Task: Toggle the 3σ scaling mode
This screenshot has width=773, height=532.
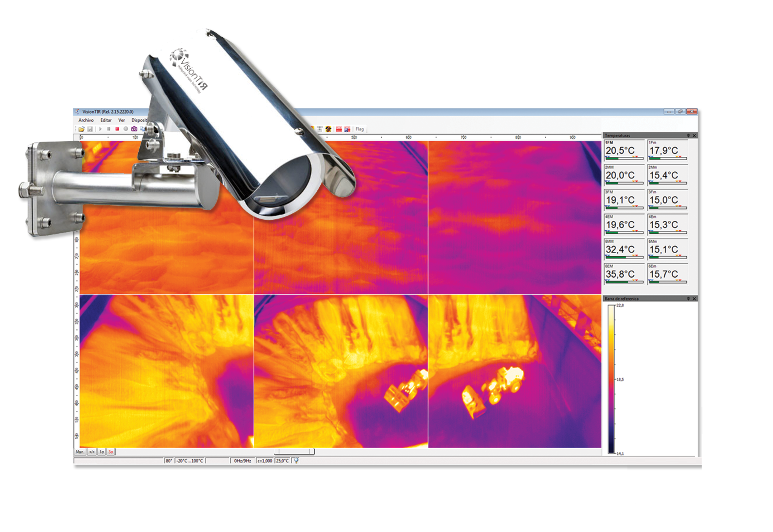Action: (111, 452)
